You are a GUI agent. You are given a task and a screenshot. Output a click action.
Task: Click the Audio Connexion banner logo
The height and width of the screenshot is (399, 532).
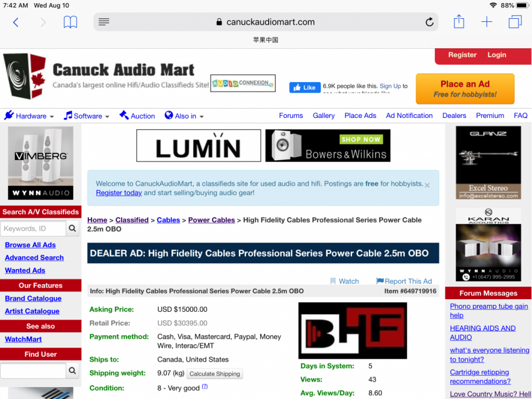click(243, 83)
